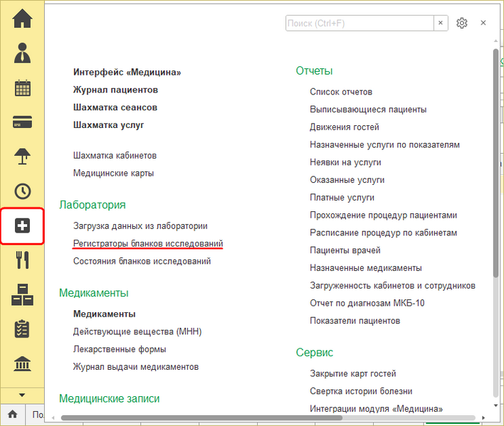Open the payment card sidebar section

22,122
